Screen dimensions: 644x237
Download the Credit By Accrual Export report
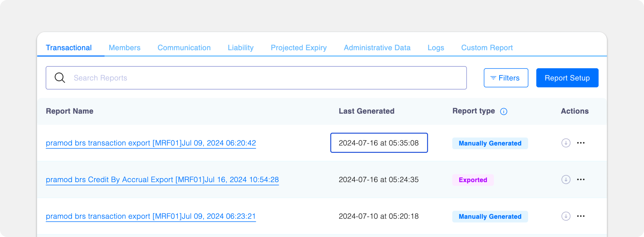[566, 179]
